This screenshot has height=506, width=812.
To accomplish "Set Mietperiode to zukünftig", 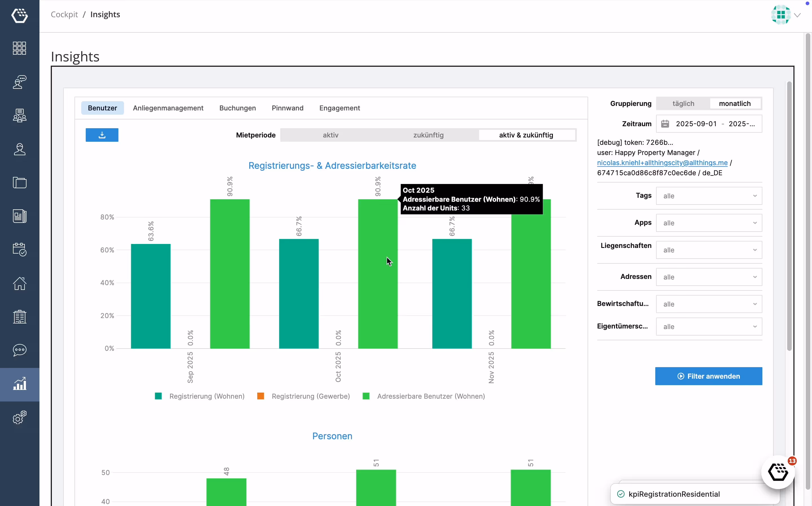I will (x=428, y=135).
